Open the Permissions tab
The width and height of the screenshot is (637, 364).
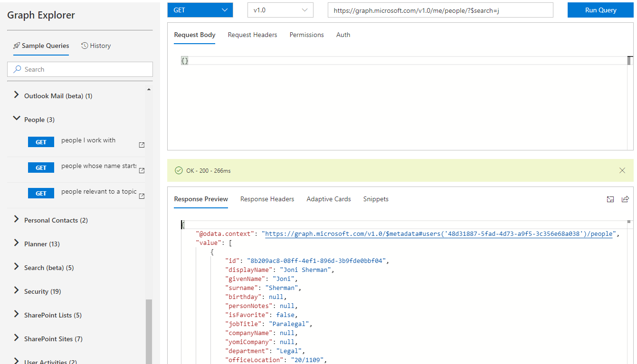(x=307, y=35)
